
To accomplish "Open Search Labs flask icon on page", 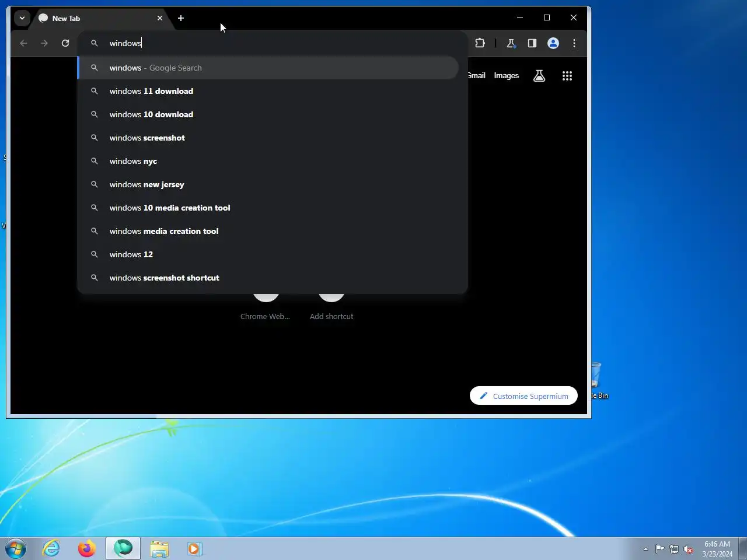I will pos(539,76).
